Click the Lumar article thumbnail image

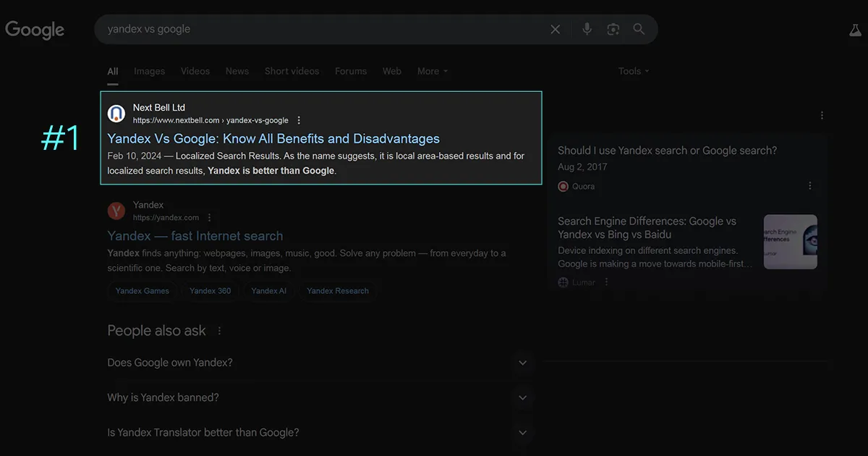pos(791,242)
